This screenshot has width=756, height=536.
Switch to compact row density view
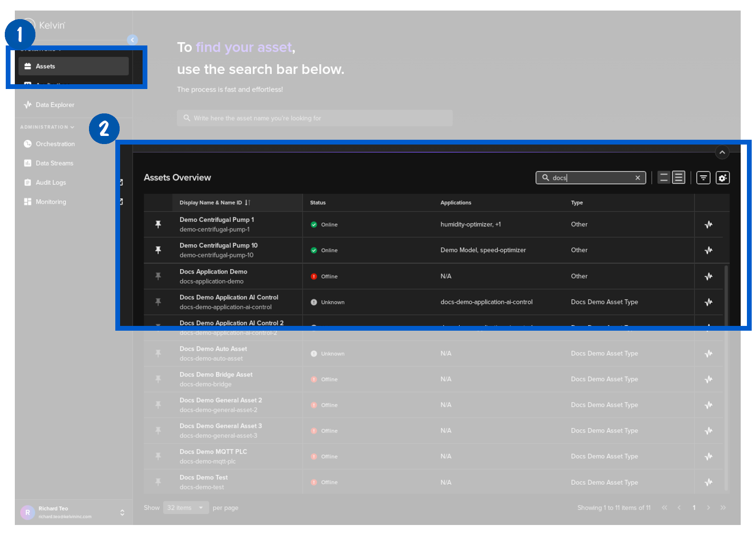point(663,178)
